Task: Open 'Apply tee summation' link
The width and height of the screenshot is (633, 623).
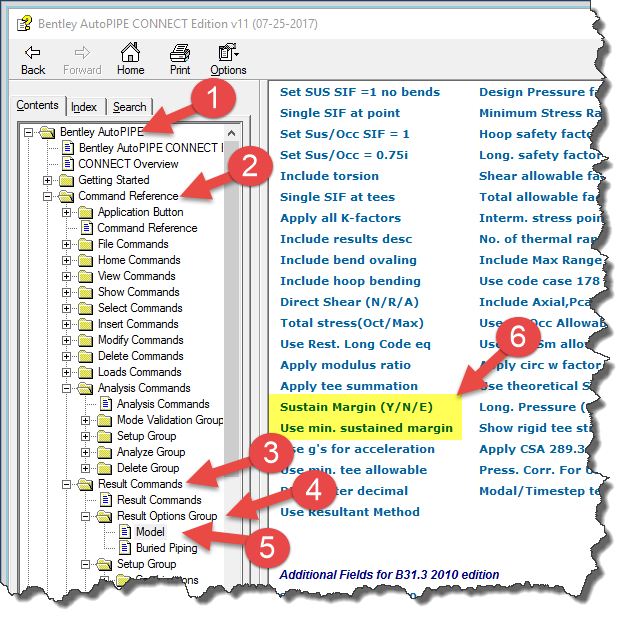Action: coord(349,386)
